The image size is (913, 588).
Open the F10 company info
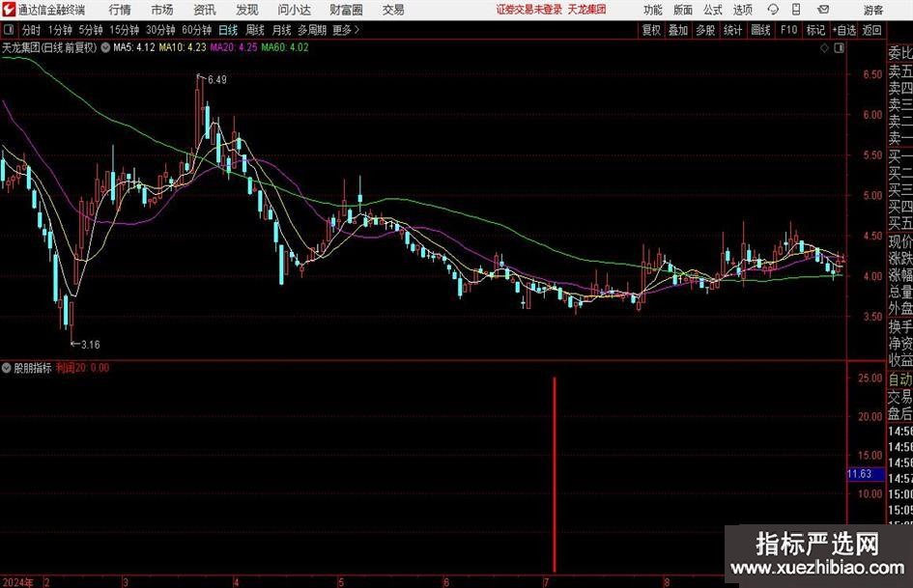[x=789, y=30]
